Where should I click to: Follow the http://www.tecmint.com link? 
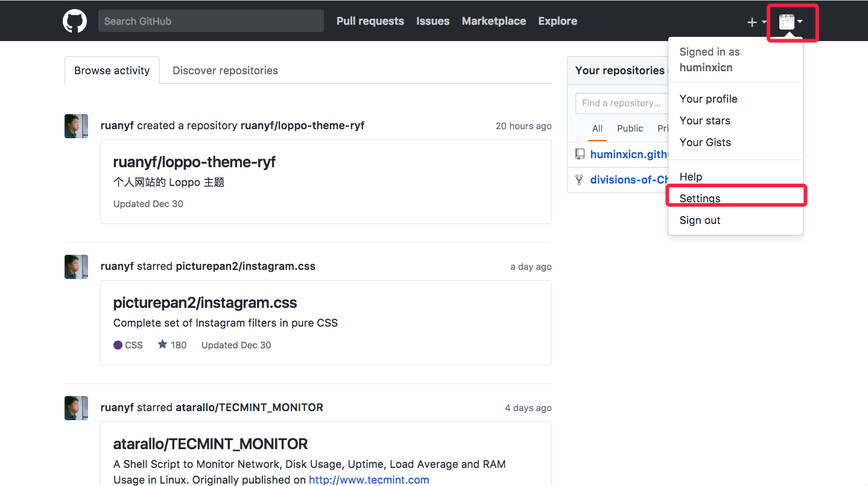tap(369, 480)
